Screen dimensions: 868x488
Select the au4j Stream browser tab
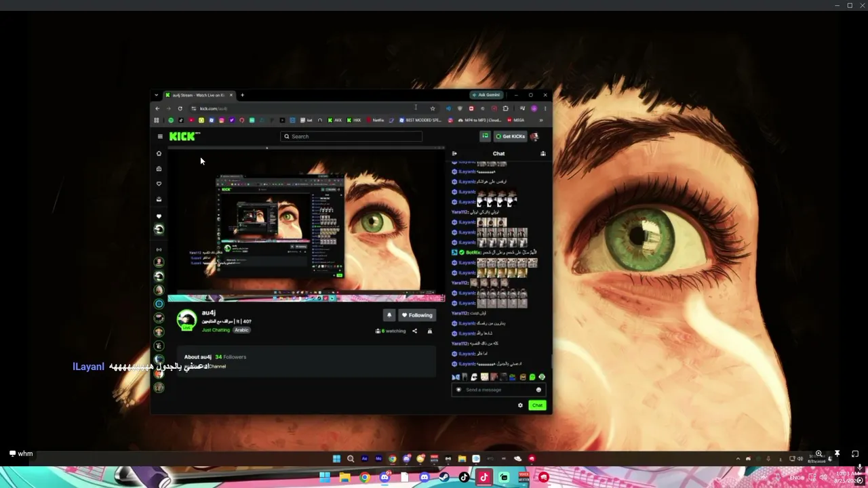pyautogui.click(x=199, y=95)
